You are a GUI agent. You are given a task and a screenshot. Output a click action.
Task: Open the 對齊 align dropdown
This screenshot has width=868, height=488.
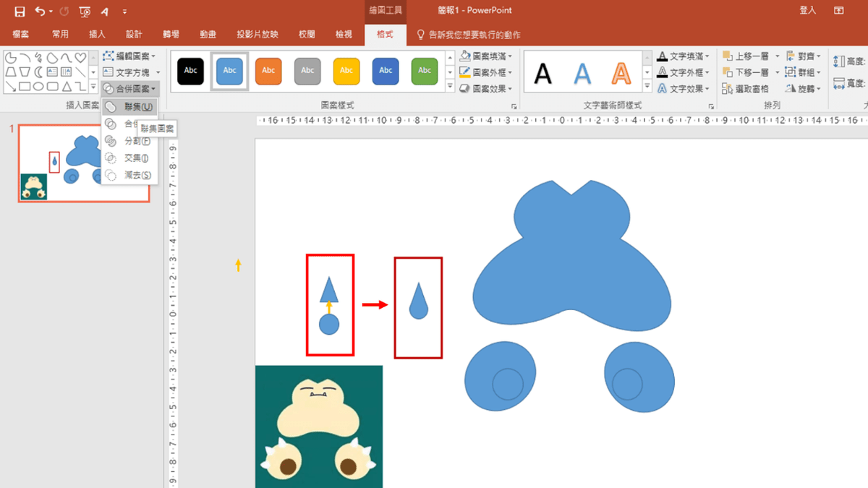pos(804,56)
